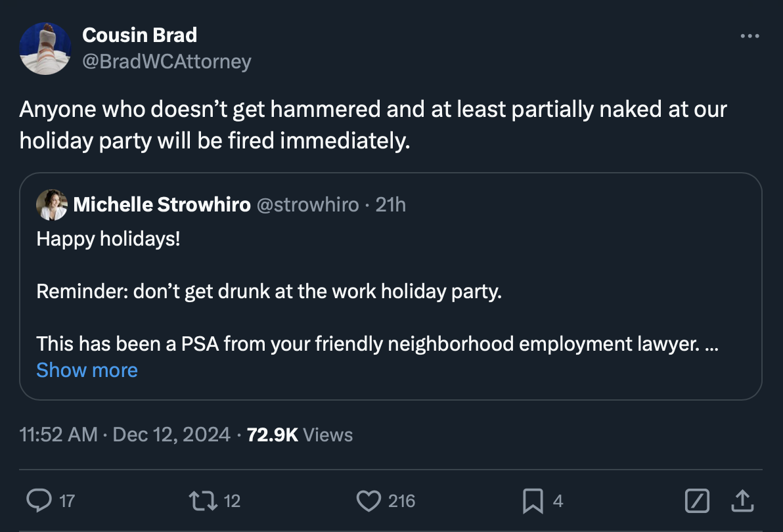
Task: Share the tweet via upload icon
Action: click(x=740, y=501)
